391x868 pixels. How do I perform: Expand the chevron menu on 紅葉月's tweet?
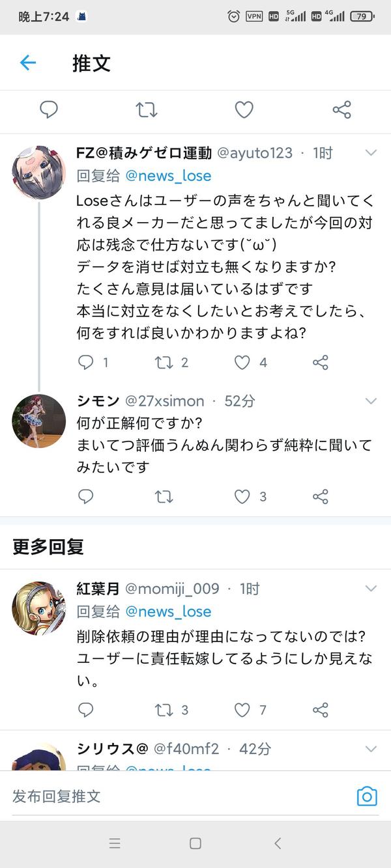point(371,589)
